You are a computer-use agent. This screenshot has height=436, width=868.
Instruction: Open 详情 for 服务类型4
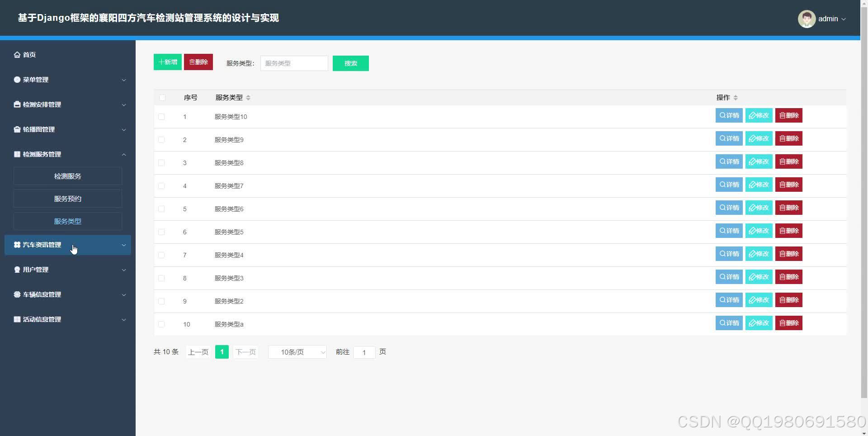729,254
